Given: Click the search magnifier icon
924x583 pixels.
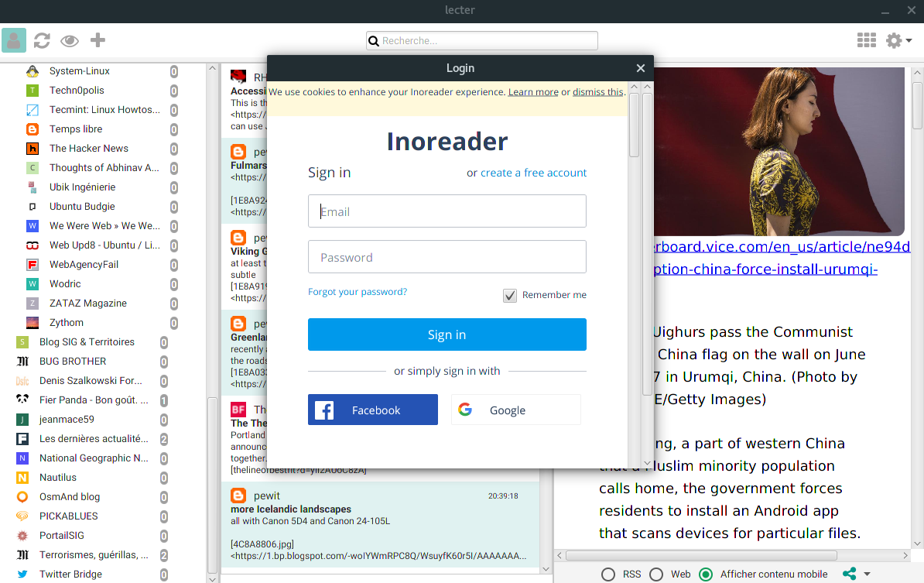Looking at the screenshot, I should [374, 41].
